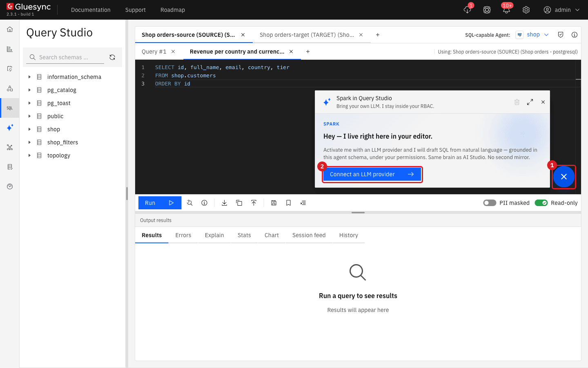Click the format indent icon in the toolbar
Image resolution: width=588 pixels, height=368 pixels.
tap(303, 203)
